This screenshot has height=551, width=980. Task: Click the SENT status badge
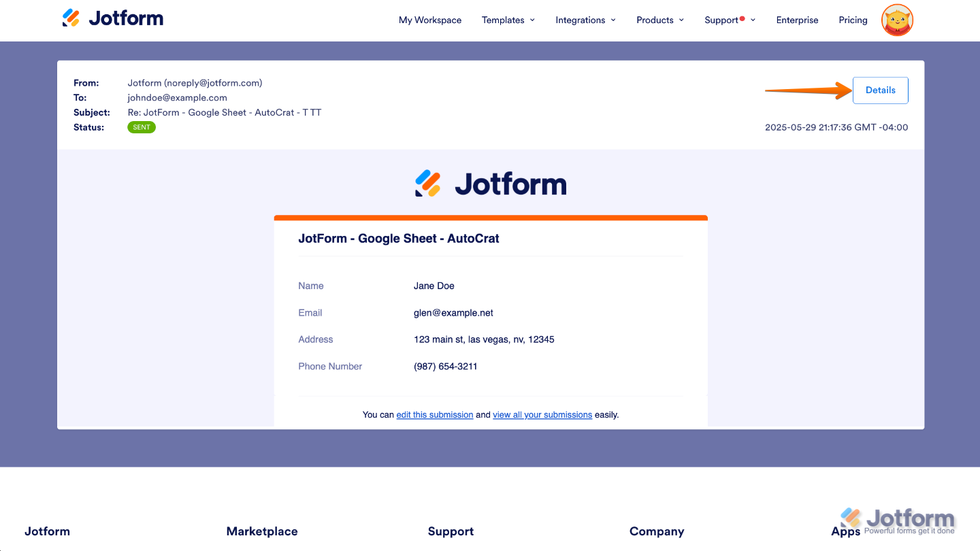141,127
